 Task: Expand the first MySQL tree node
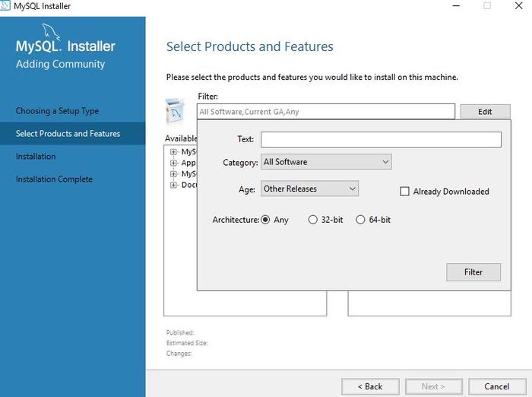[x=174, y=151]
